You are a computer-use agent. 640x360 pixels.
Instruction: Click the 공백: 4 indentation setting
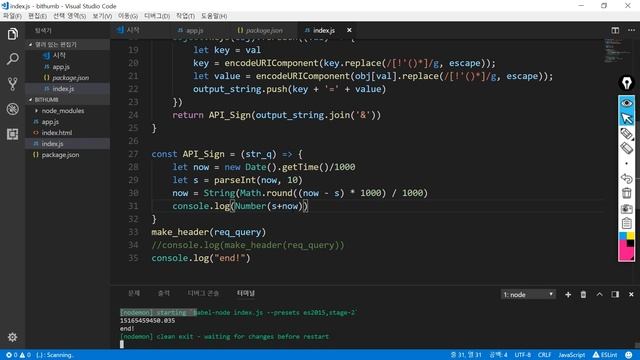click(x=498, y=355)
